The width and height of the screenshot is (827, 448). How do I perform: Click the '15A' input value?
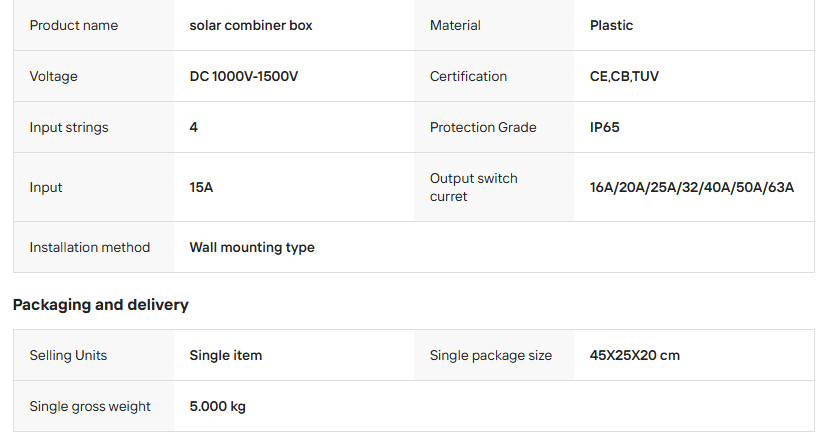pos(201,187)
